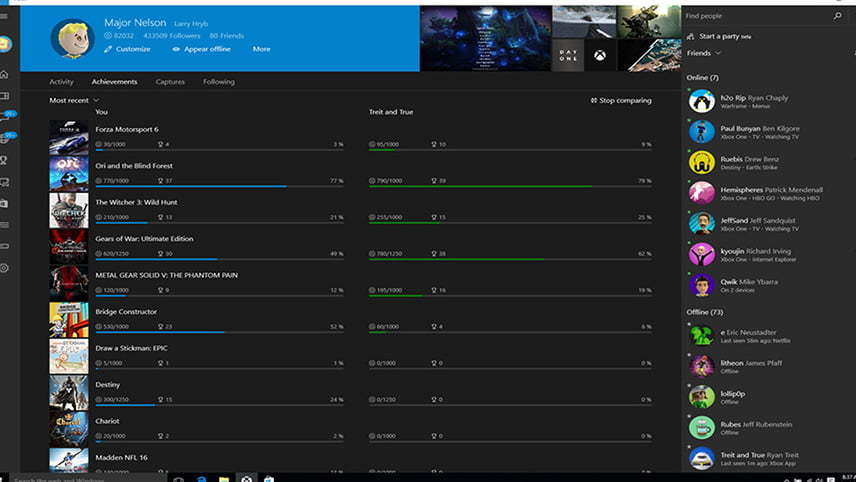Viewport: 856px width, 482px height.
Task: Open Draw a Stickman: EPIC thumbnail
Action: [69, 356]
